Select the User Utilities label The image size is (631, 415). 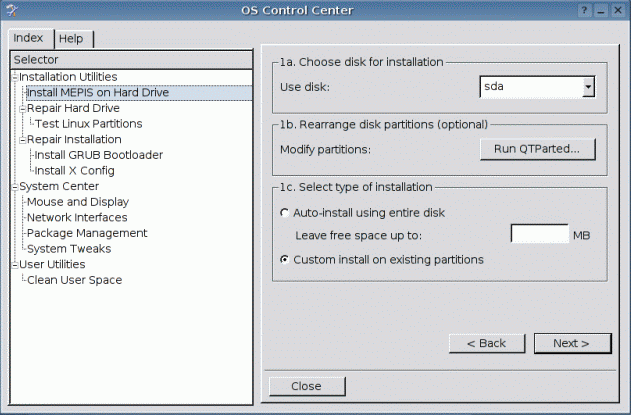[x=52, y=264]
